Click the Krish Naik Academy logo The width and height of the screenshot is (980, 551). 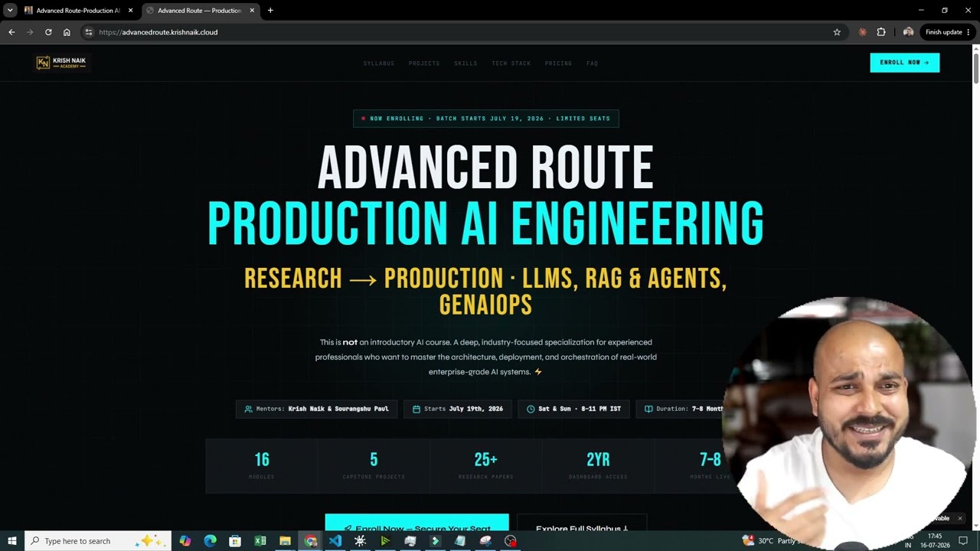61,63
